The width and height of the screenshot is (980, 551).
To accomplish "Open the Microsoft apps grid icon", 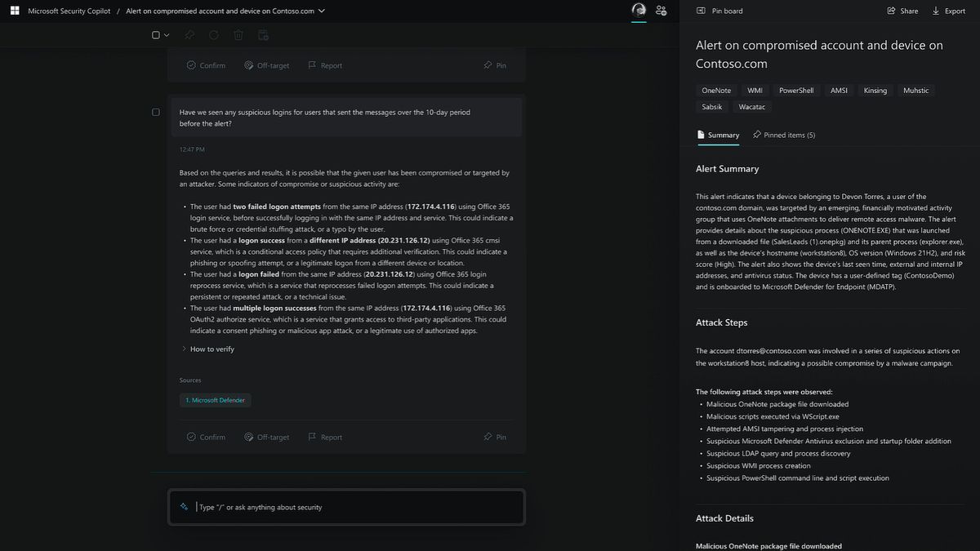I will pyautogui.click(x=15, y=11).
